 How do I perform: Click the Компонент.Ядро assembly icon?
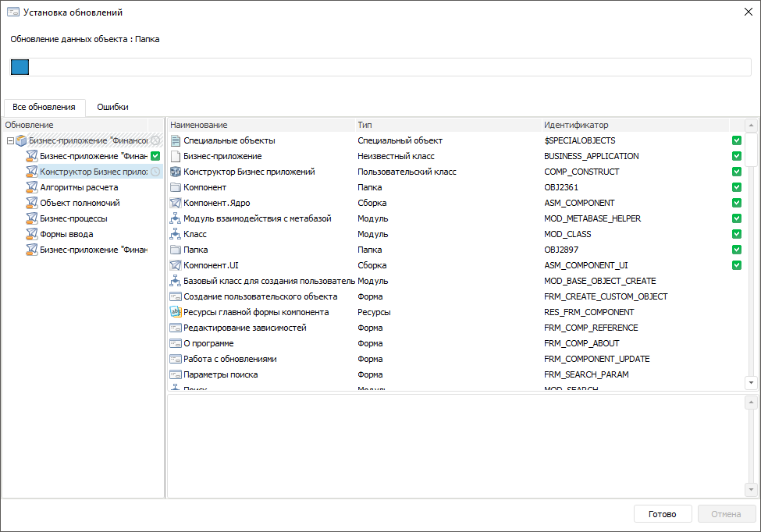(x=176, y=203)
